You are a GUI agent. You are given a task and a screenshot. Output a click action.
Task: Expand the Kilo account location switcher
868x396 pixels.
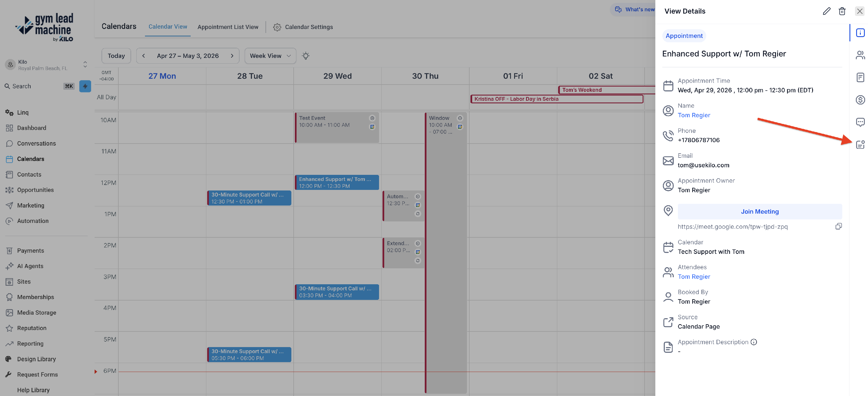pyautogui.click(x=85, y=64)
